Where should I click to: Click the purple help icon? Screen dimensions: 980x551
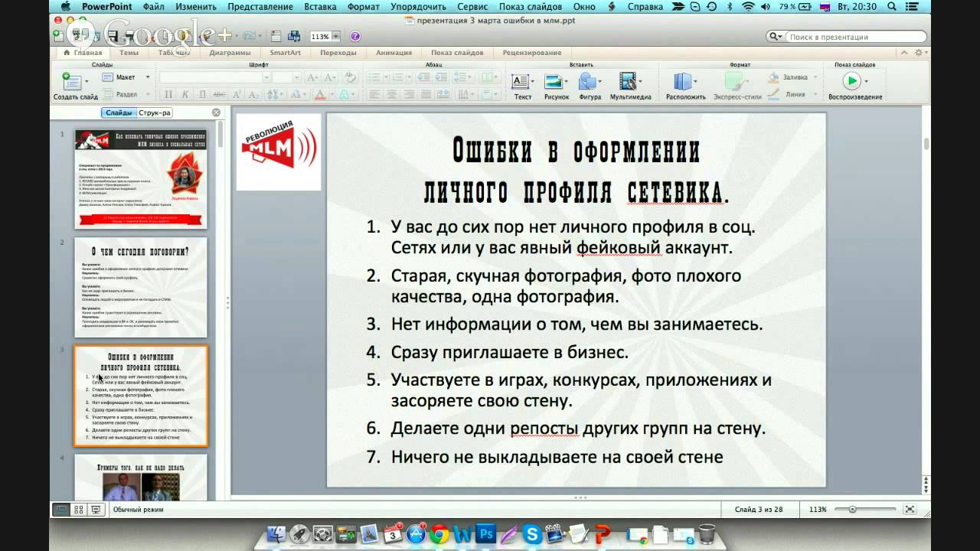(355, 36)
